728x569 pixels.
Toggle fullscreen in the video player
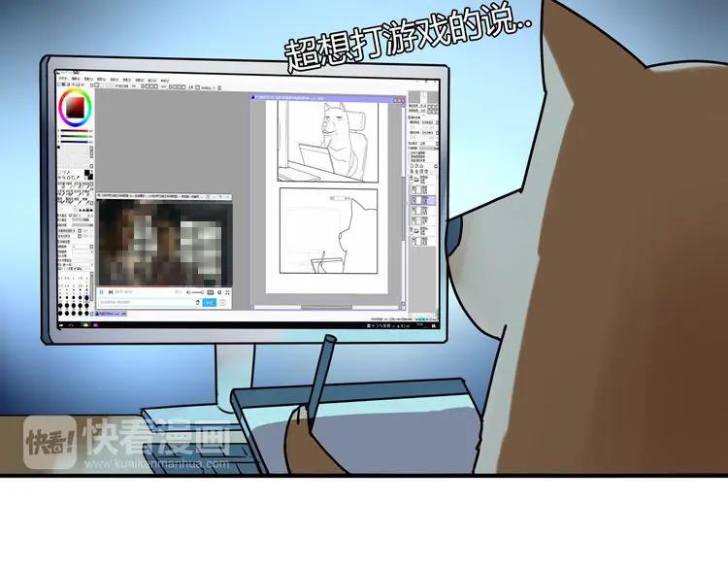tap(227, 292)
